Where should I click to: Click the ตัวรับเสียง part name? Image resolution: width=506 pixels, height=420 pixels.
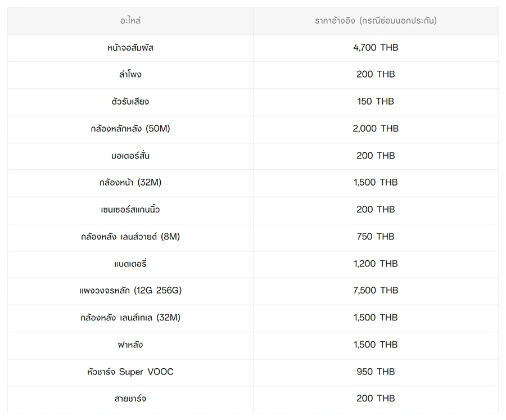pos(130,102)
